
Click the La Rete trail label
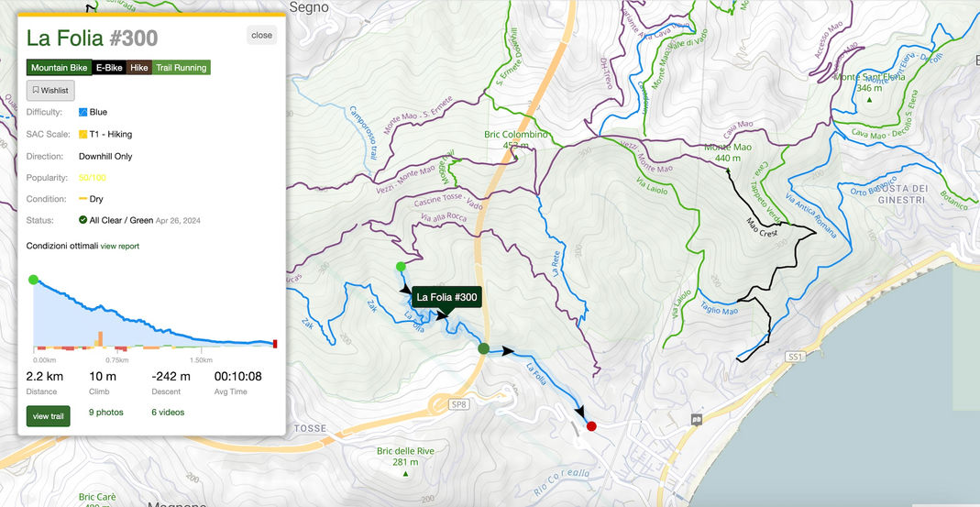(556, 265)
